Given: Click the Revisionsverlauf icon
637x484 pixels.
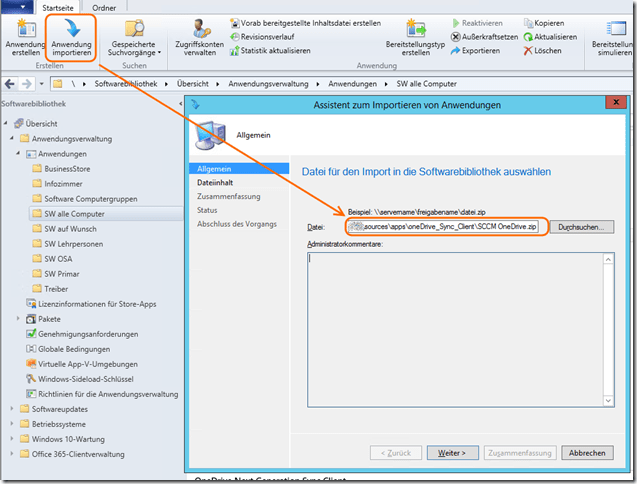Looking at the screenshot, I should pyautogui.click(x=233, y=36).
